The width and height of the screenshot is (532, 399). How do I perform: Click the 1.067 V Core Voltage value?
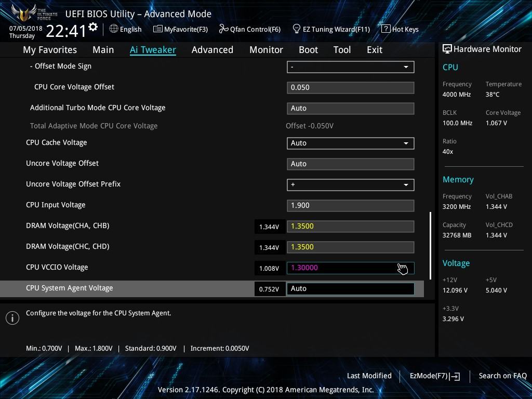(x=496, y=123)
